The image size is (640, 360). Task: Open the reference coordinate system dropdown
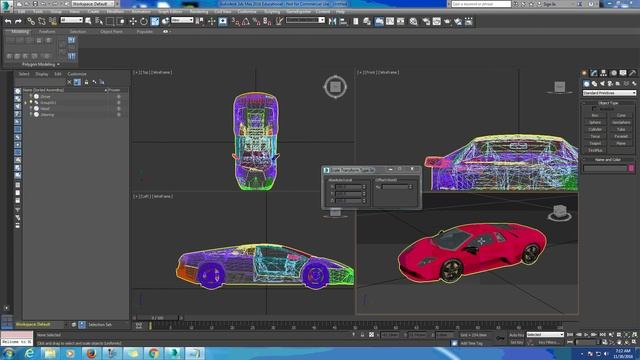click(182, 20)
